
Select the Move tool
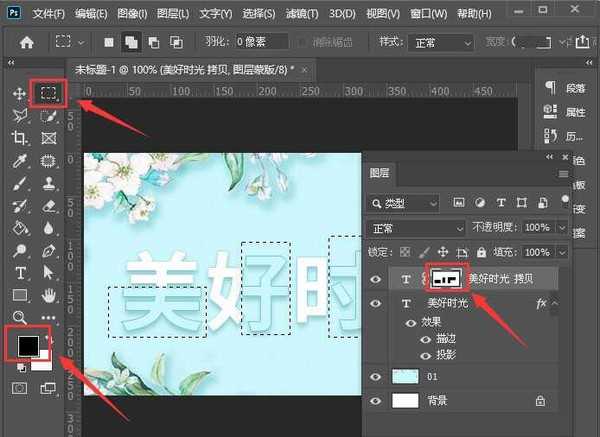pyautogui.click(x=19, y=94)
